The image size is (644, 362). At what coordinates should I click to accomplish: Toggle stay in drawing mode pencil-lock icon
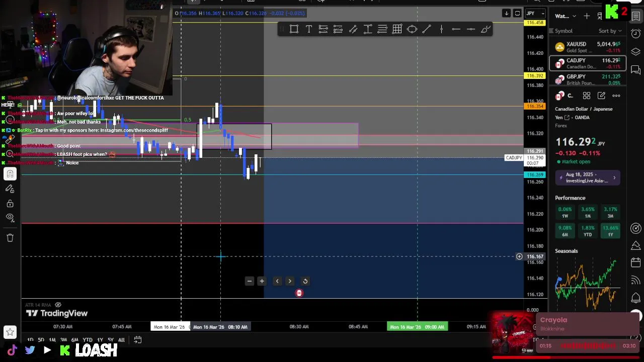(x=10, y=189)
